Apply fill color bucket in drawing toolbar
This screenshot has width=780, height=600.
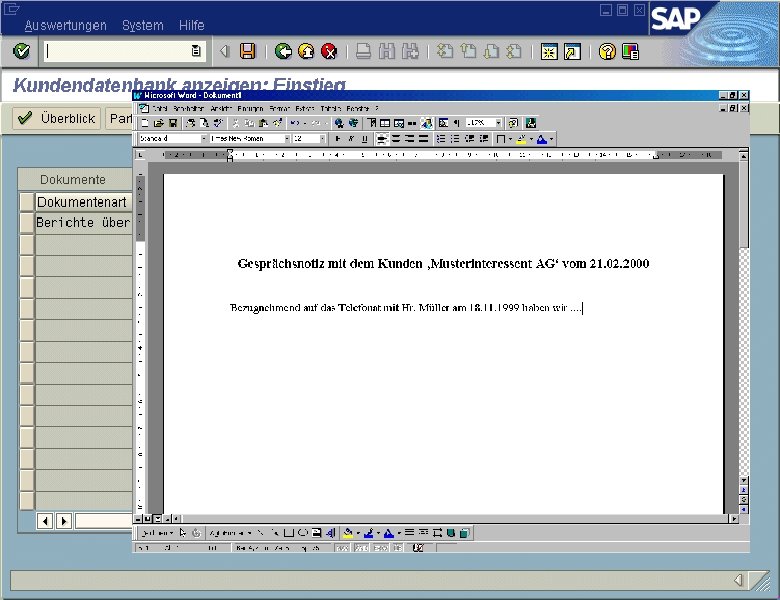coord(348,533)
